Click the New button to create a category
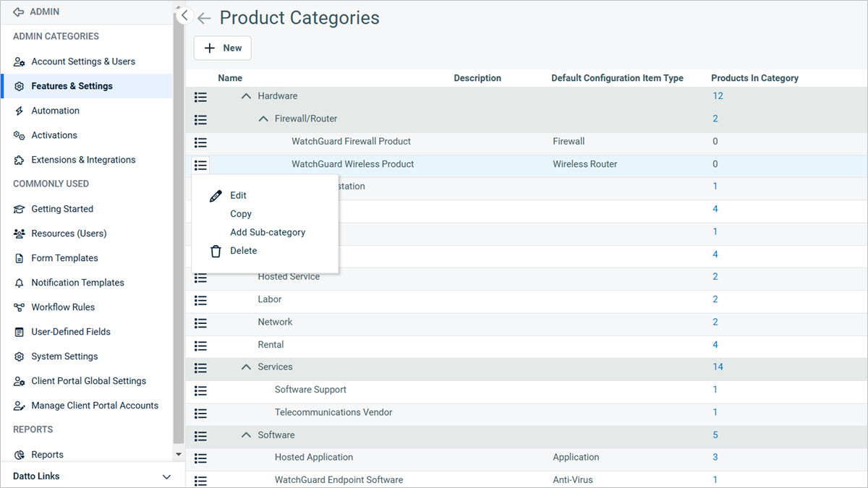The width and height of the screenshot is (868, 488). click(222, 48)
